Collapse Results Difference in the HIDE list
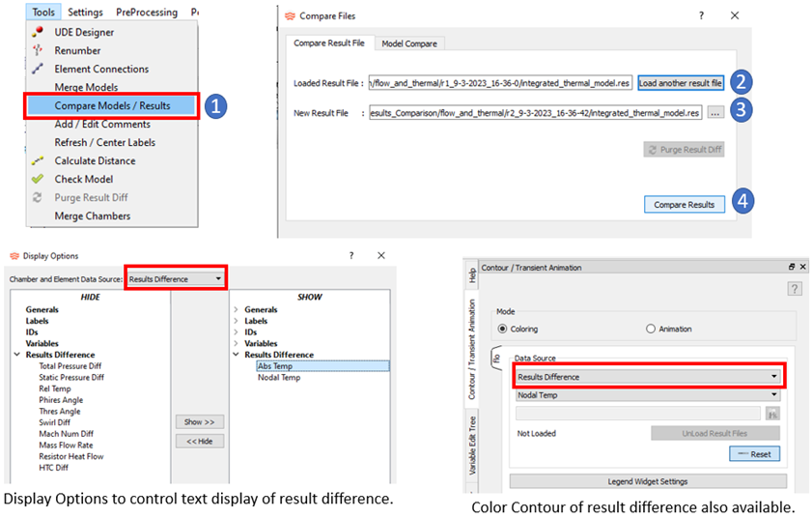 click(17, 355)
